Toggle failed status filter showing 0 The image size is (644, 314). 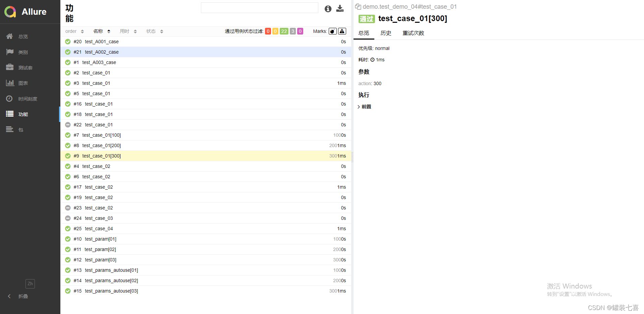(268, 31)
